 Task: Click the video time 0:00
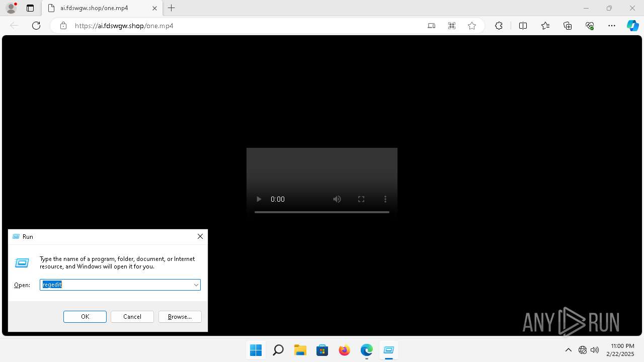pos(278,199)
